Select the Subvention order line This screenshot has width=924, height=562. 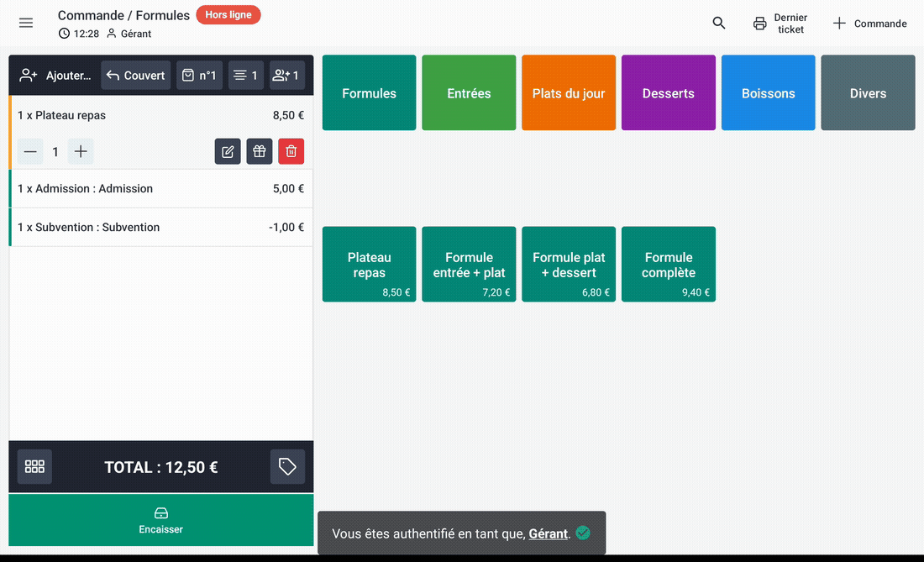pos(161,228)
